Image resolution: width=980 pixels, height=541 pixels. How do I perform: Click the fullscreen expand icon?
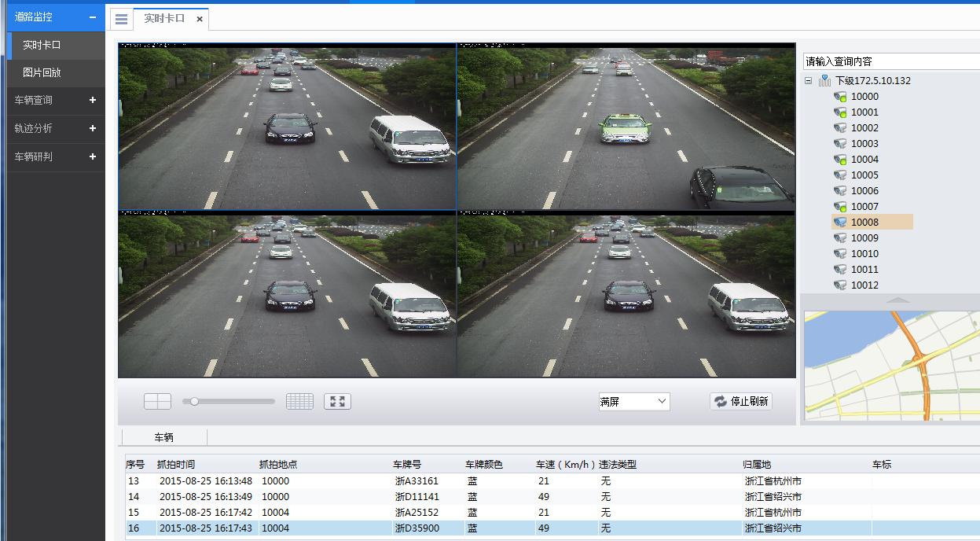(337, 402)
